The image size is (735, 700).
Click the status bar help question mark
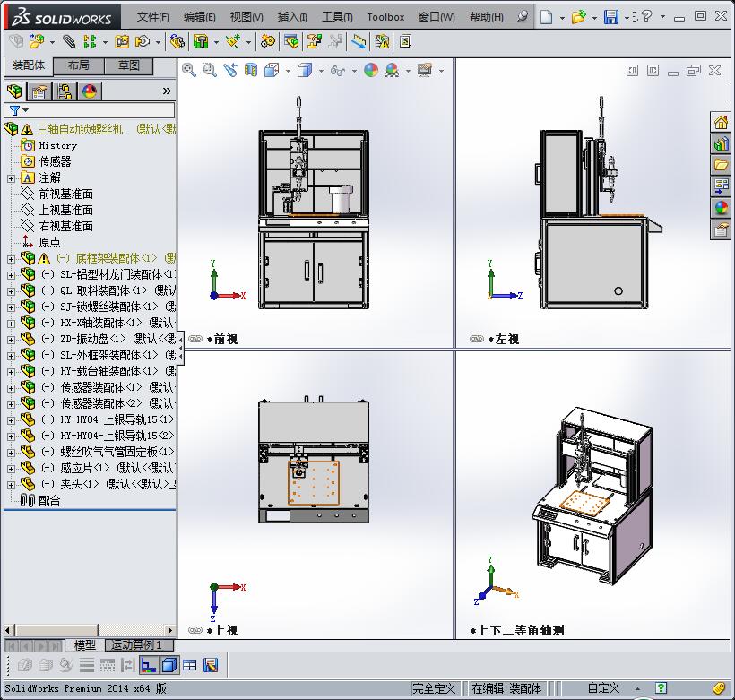(661, 688)
